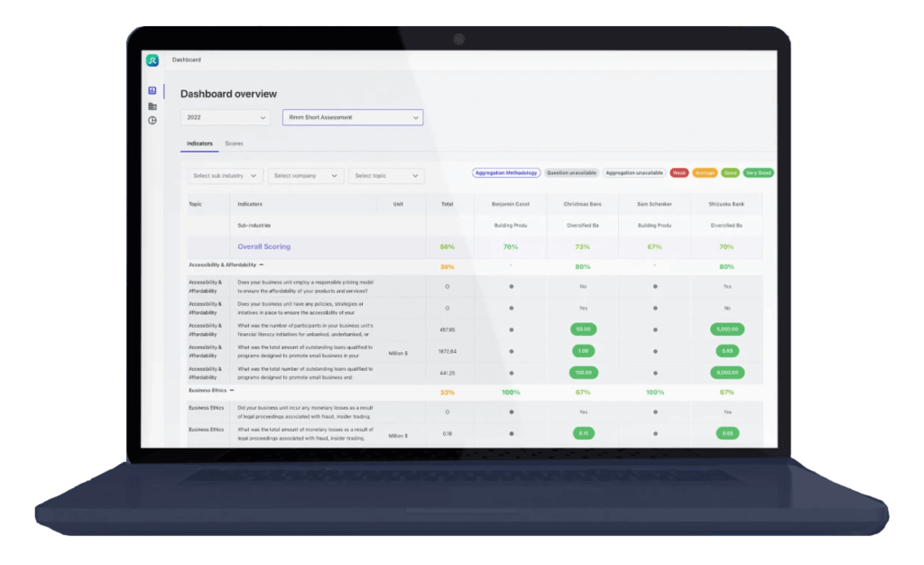Expand the Select topic dropdown
The image size is (924, 565).
[386, 176]
